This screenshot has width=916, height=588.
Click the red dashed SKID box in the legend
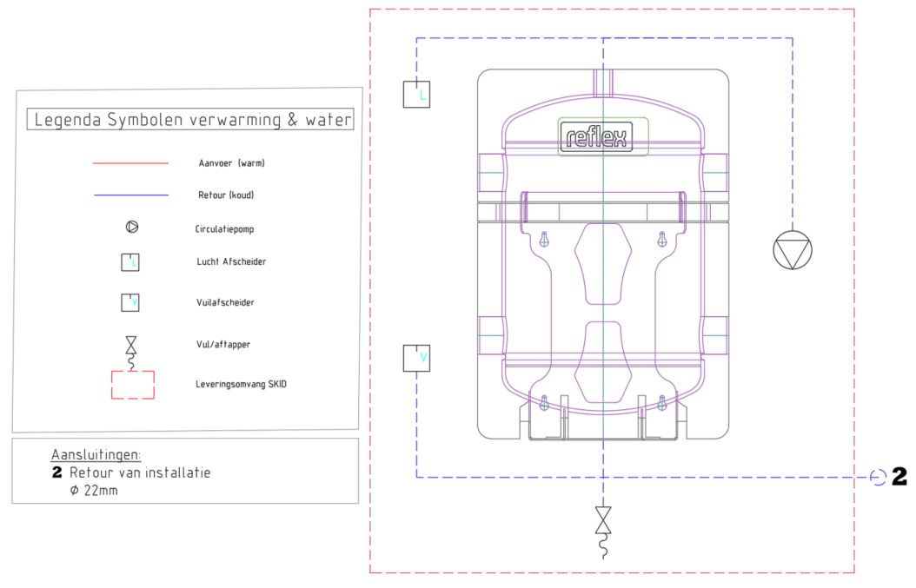pyautogui.click(x=133, y=385)
